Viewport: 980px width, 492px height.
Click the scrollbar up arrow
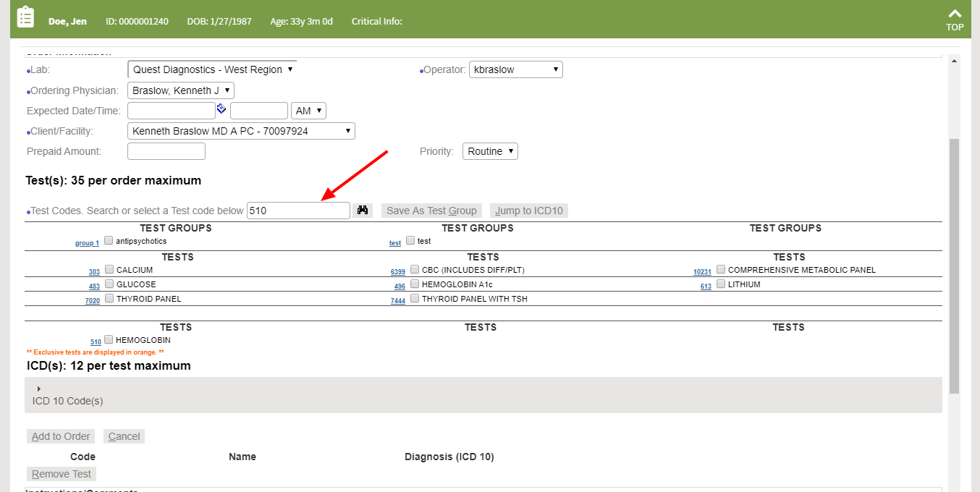click(954, 61)
